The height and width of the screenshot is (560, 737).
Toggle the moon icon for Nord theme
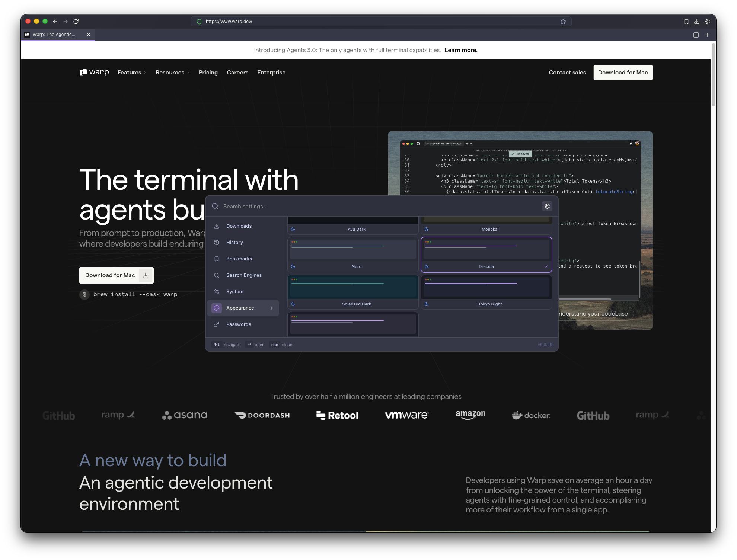[x=294, y=266]
